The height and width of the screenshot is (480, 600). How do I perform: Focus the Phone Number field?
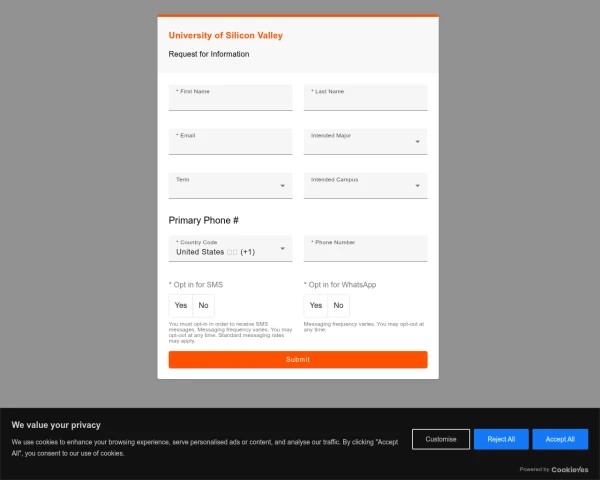tap(365, 250)
